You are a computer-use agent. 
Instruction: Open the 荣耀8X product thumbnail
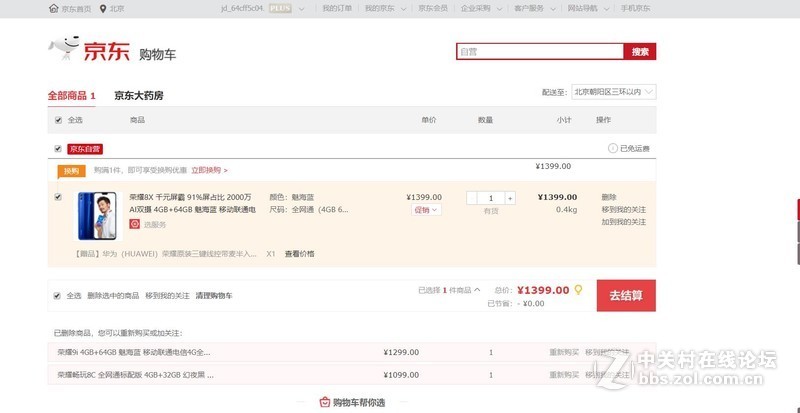pos(97,216)
